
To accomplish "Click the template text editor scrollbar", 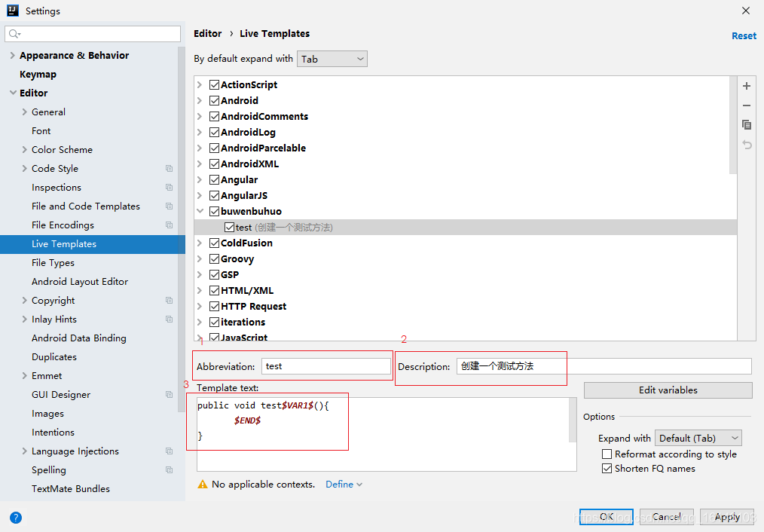I will [573, 420].
